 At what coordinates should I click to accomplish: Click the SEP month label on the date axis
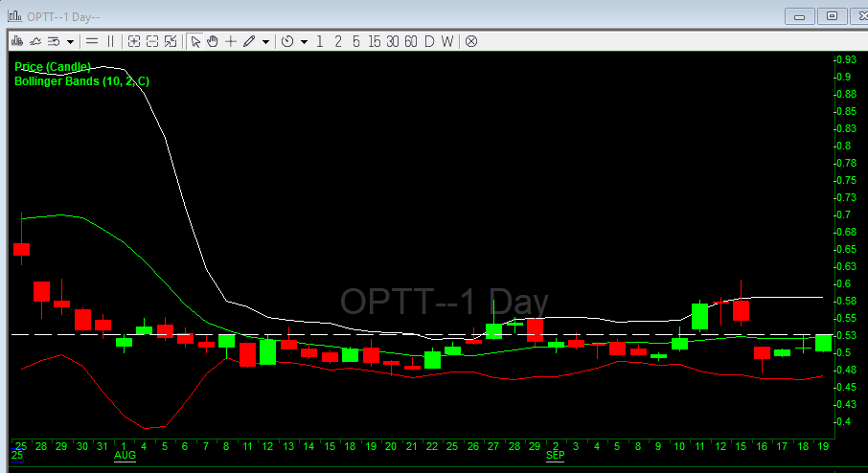point(556,457)
